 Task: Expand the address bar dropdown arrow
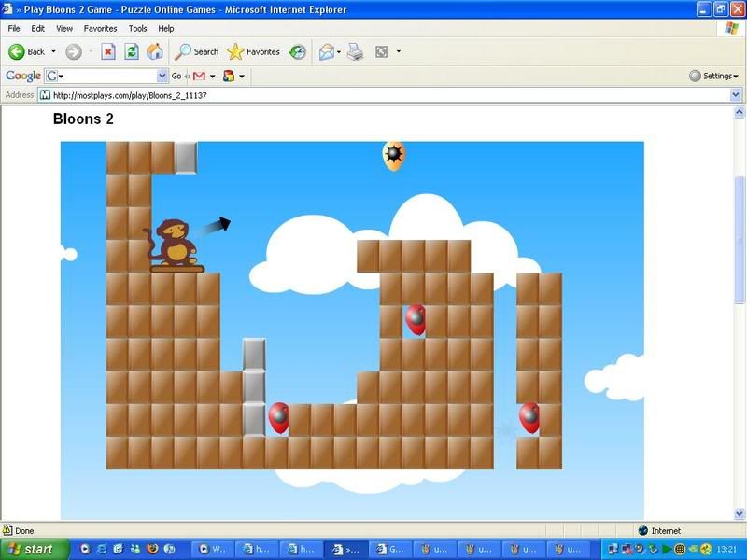pyautogui.click(x=736, y=95)
